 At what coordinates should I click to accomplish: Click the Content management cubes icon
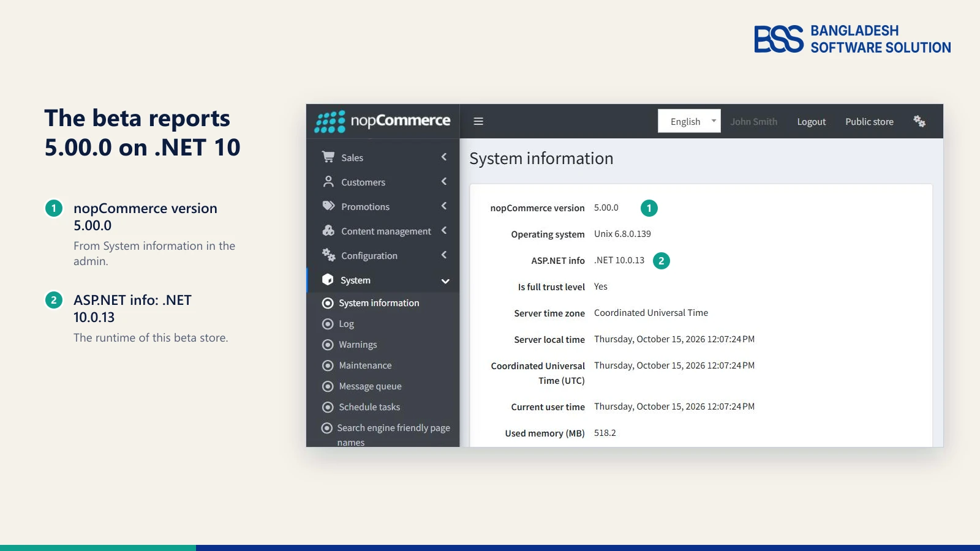point(328,231)
